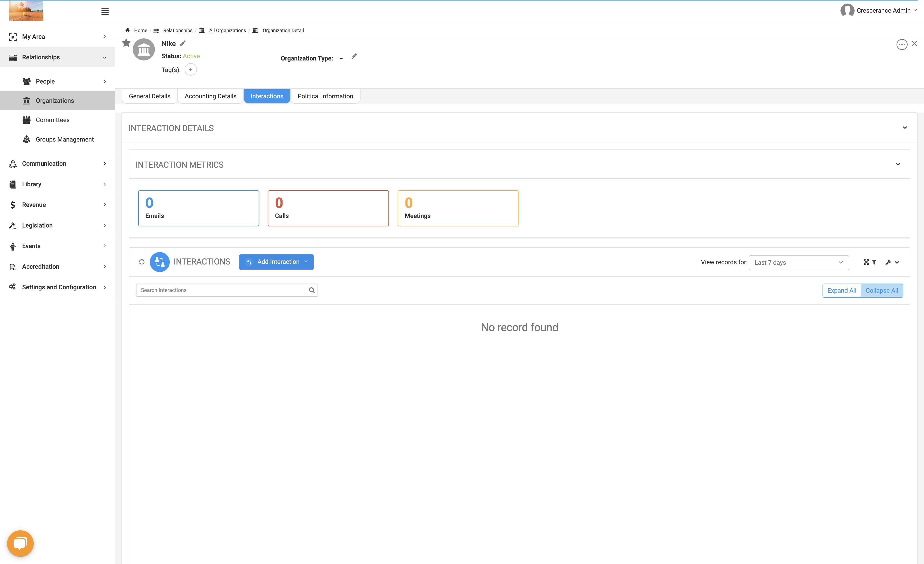Image resolution: width=924 pixels, height=564 pixels.
Task: Close the organization detail panel
Action: (x=915, y=44)
